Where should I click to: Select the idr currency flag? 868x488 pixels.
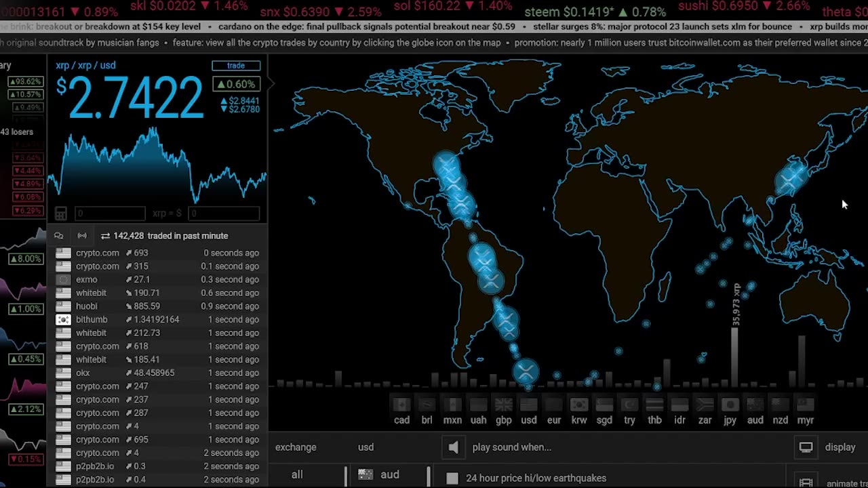pyautogui.click(x=679, y=405)
